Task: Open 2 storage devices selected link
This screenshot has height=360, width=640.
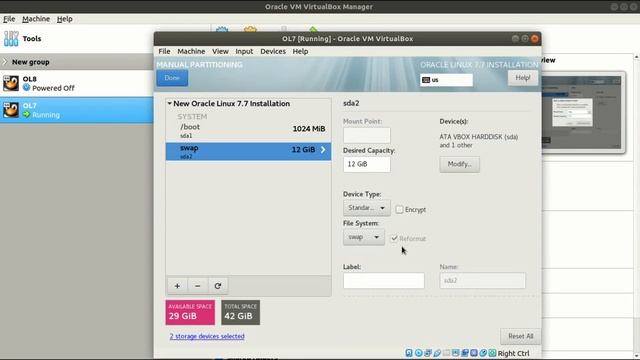Action: tap(207, 336)
